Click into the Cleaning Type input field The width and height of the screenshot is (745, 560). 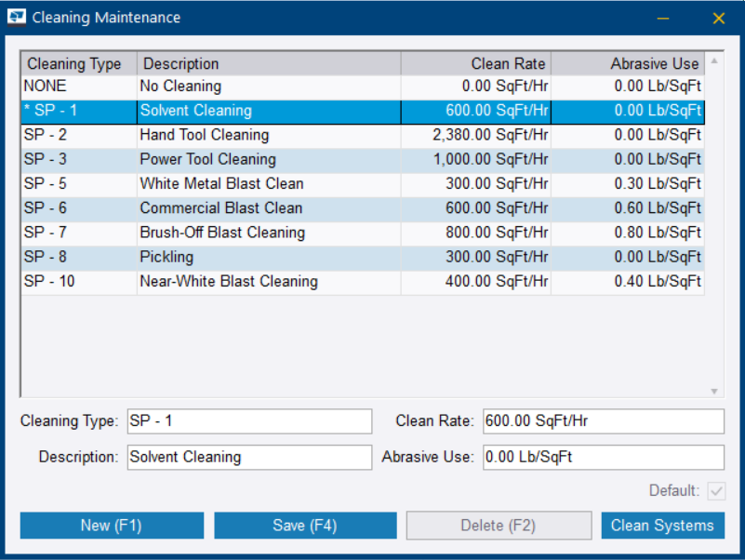point(248,421)
